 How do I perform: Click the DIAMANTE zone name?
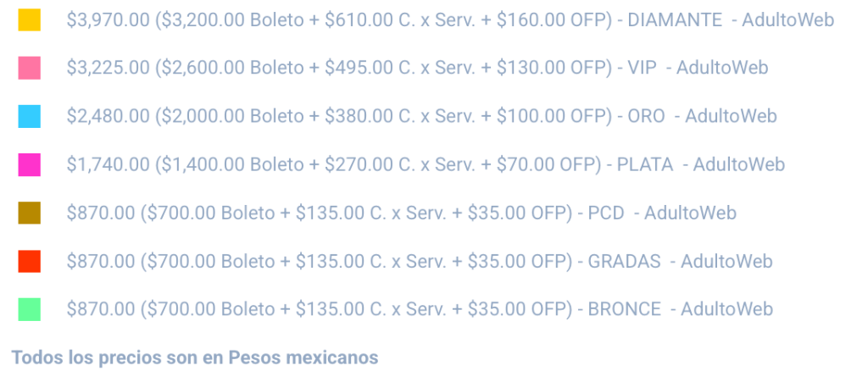676,19
